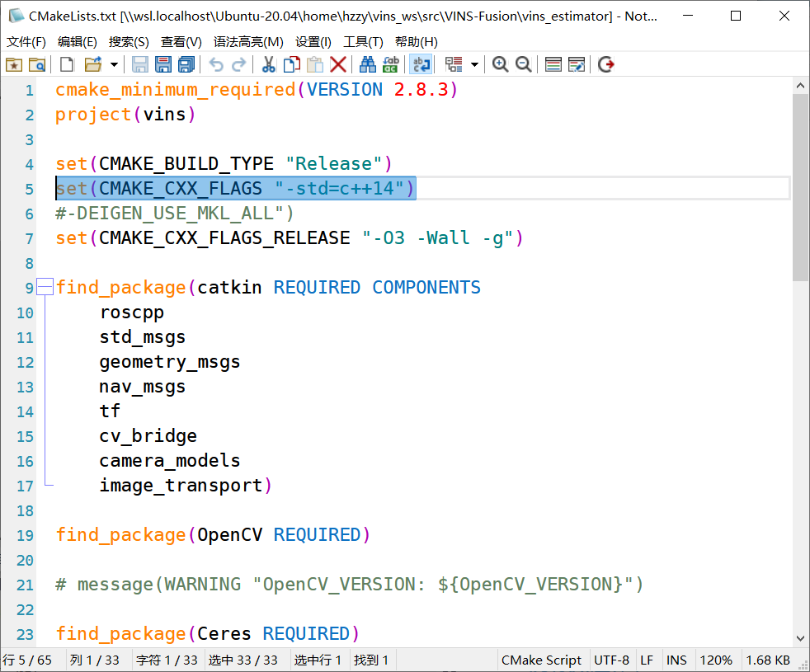Open the dropdown arrow beside Open folder

114,64
